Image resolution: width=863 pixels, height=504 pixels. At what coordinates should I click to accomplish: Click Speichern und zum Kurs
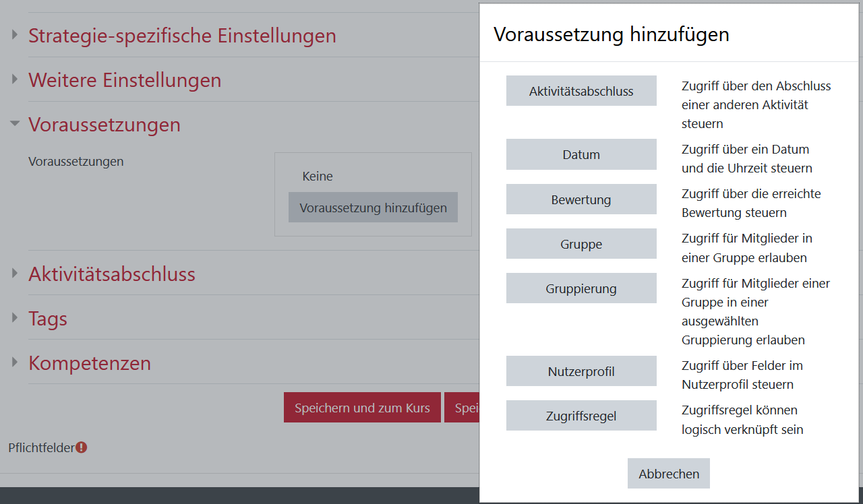(362, 407)
